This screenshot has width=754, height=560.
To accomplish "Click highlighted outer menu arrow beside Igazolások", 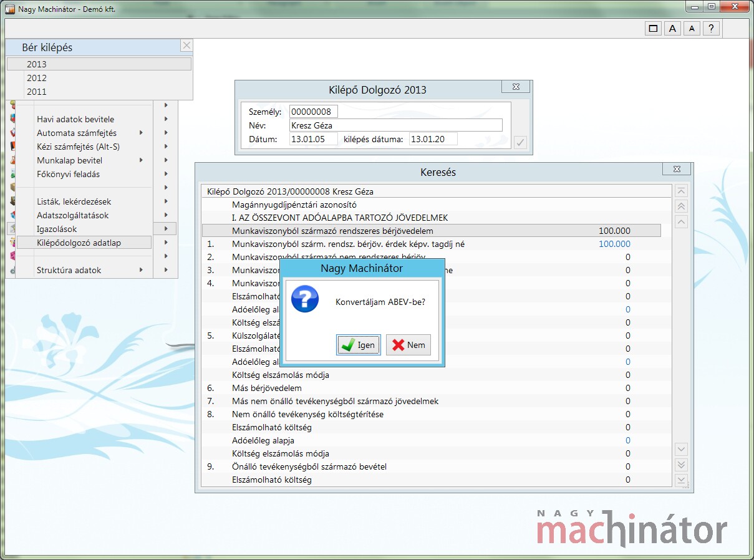I will (x=166, y=229).
